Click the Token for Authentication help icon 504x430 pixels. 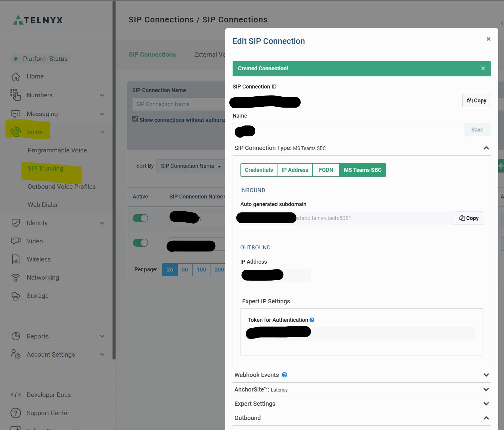[312, 320]
